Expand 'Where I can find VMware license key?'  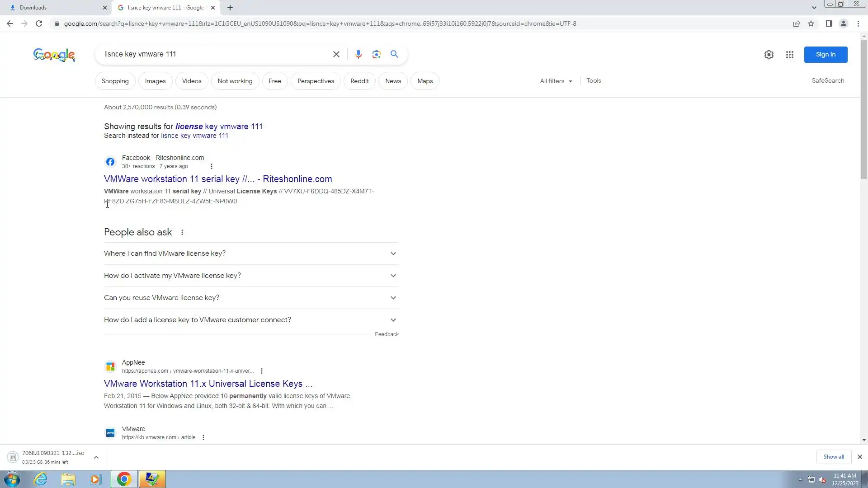(x=251, y=253)
